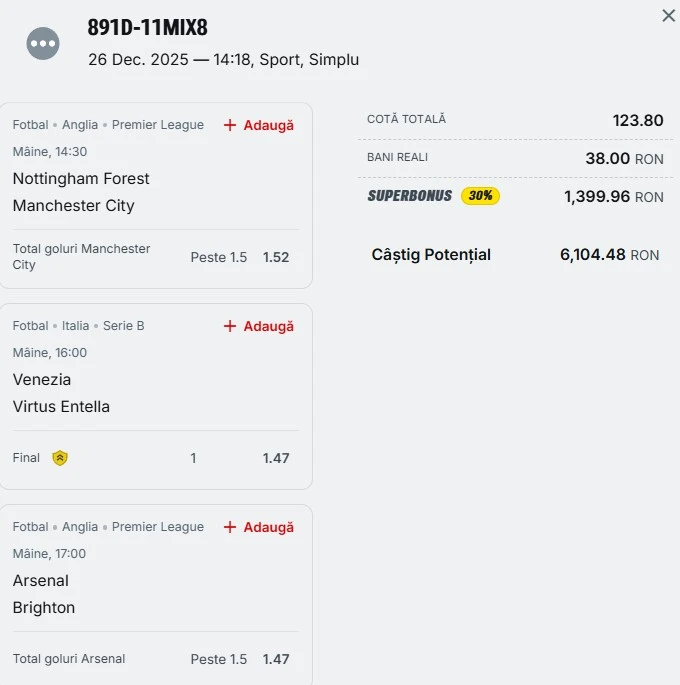
Task: Click the yellow 30% Superbonus badge
Action: tap(480, 196)
